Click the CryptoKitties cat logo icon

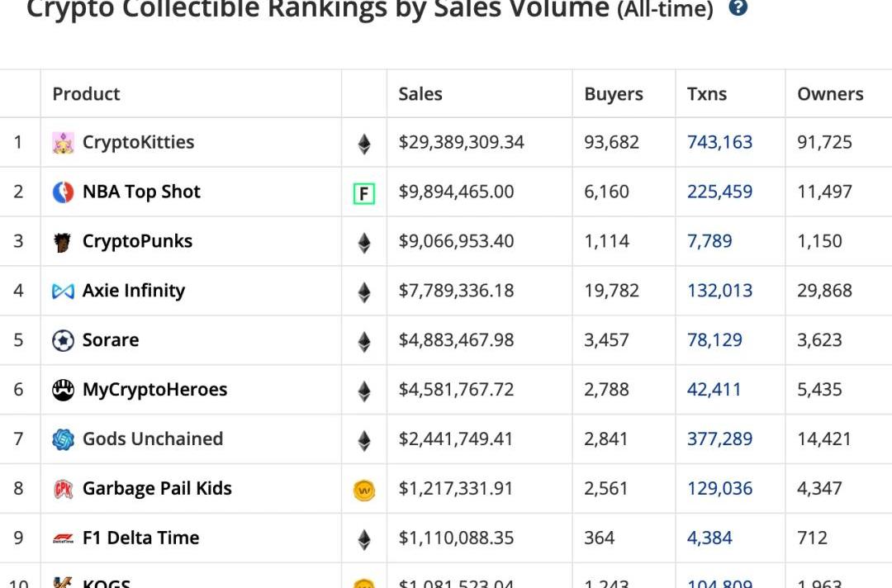(63, 143)
